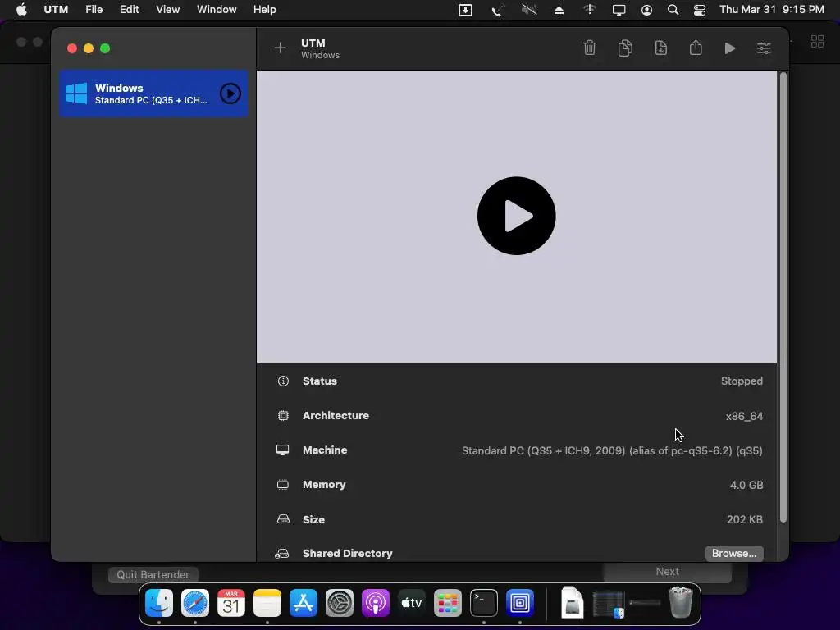
Task: Click the 202 KB size value
Action: pos(745,519)
